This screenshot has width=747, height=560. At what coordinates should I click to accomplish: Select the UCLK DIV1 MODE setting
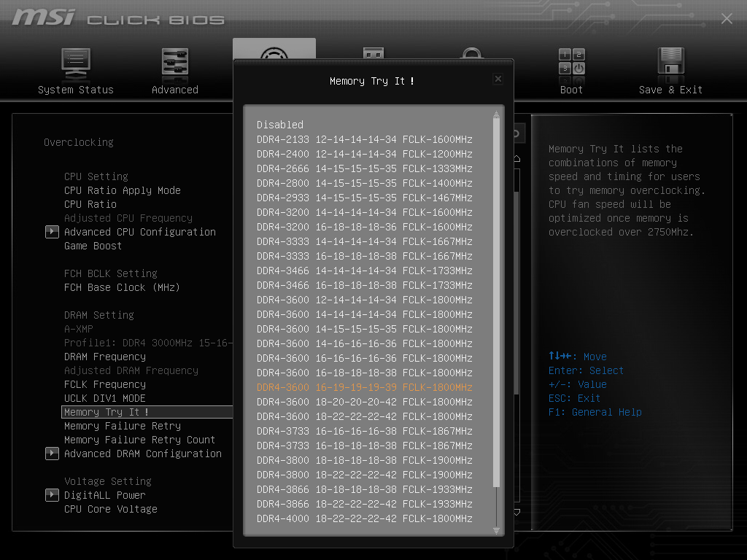click(x=105, y=398)
